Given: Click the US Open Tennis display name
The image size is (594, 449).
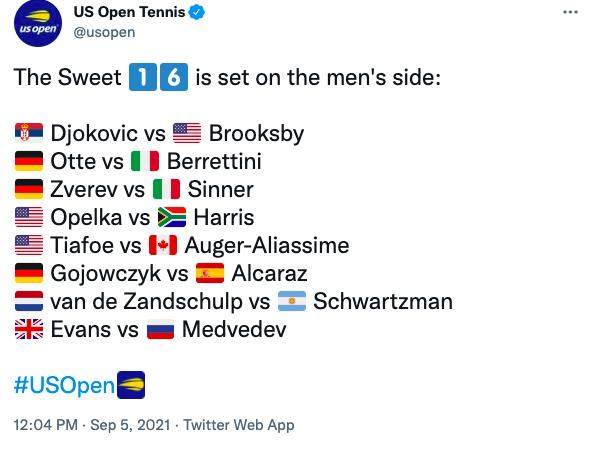Looking at the screenshot, I should (x=129, y=12).
